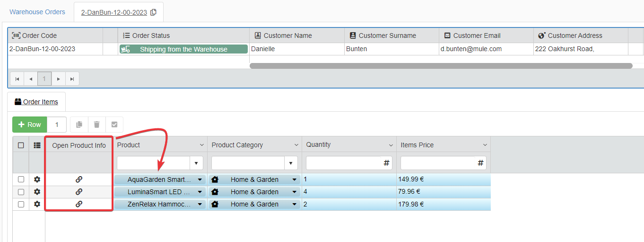
Task: Expand the Product Category column header menu
Action: (x=296, y=145)
